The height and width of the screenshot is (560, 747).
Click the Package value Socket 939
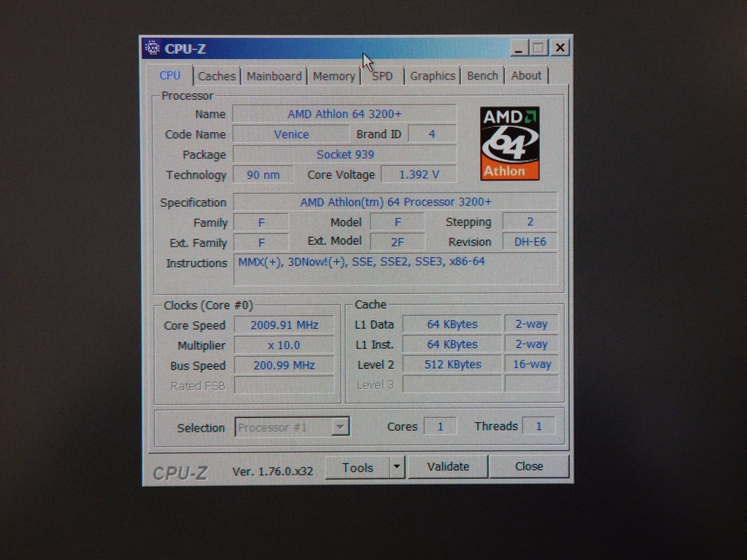(344, 155)
